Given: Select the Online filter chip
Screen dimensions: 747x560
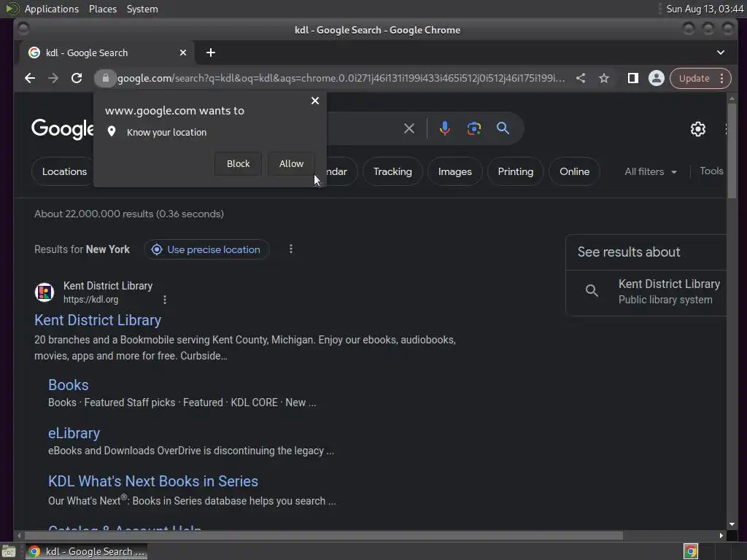Looking at the screenshot, I should pyautogui.click(x=574, y=171).
